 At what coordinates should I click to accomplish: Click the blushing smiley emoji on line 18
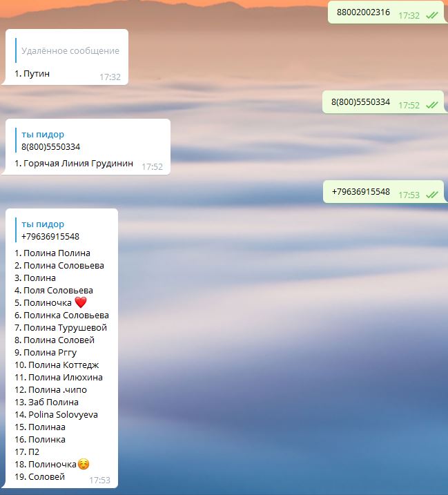tap(84, 464)
